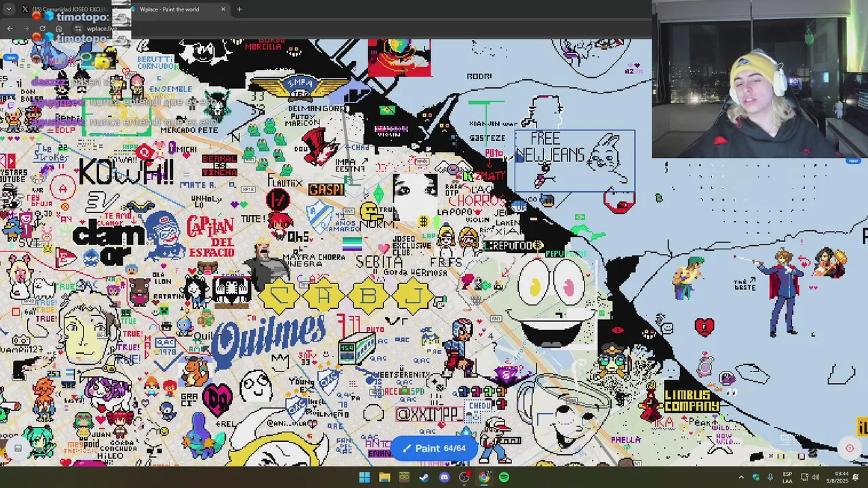The image size is (868, 488).
Task: Click the Chrome taskbar icon
Action: pos(484,477)
